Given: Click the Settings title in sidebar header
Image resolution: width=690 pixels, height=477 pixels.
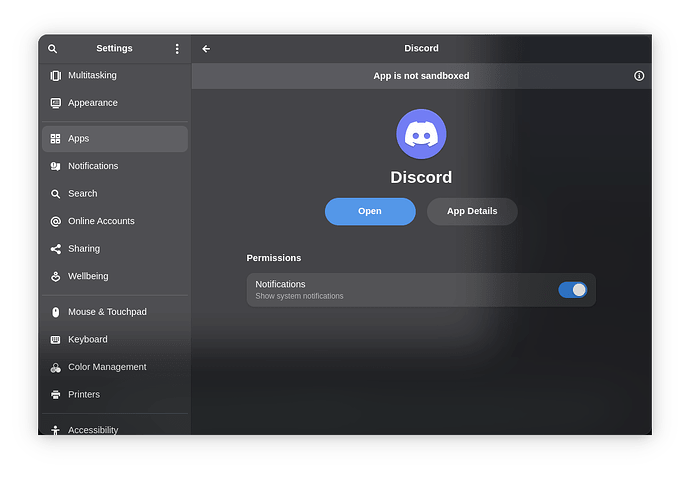Looking at the screenshot, I should coord(114,48).
